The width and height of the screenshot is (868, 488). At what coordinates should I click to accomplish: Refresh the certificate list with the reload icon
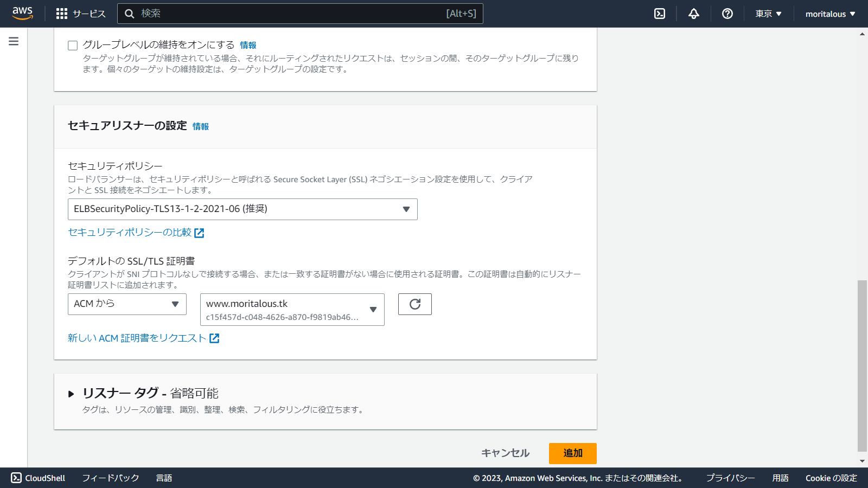tap(414, 304)
